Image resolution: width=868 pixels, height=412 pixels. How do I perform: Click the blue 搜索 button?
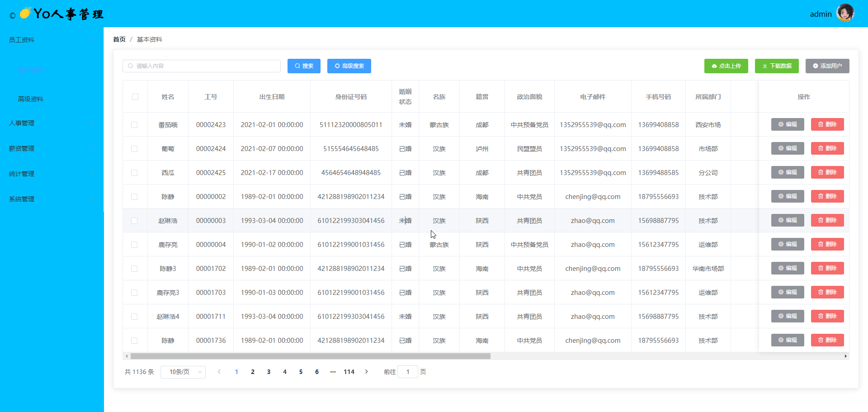[304, 66]
